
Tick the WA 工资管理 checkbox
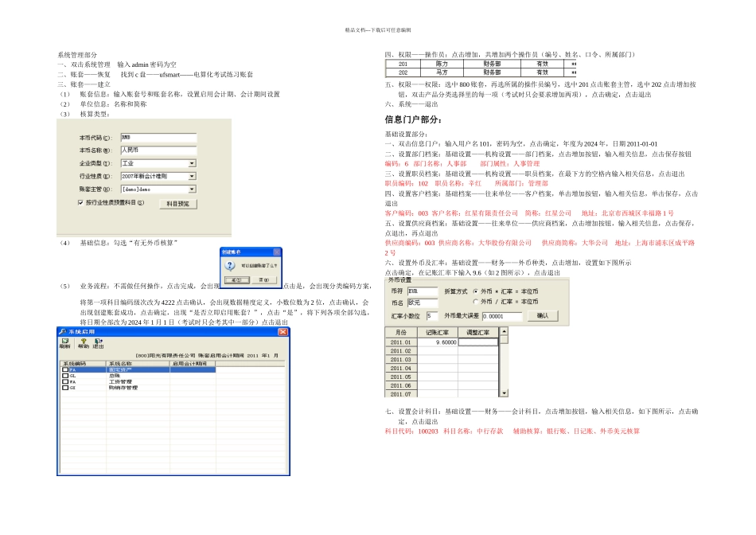[65, 381]
